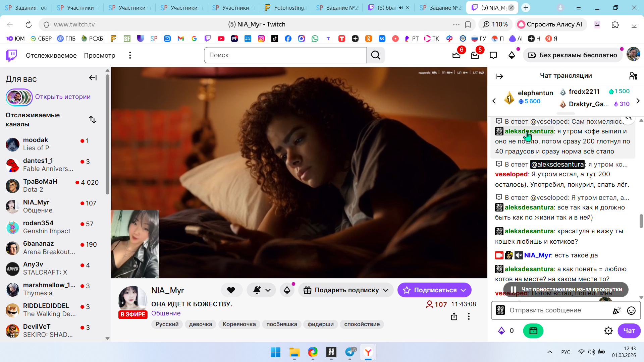The width and height of the screenshot is (644, 362).
Task: Open the Prime loot crown icon
Action: (457, 55)
